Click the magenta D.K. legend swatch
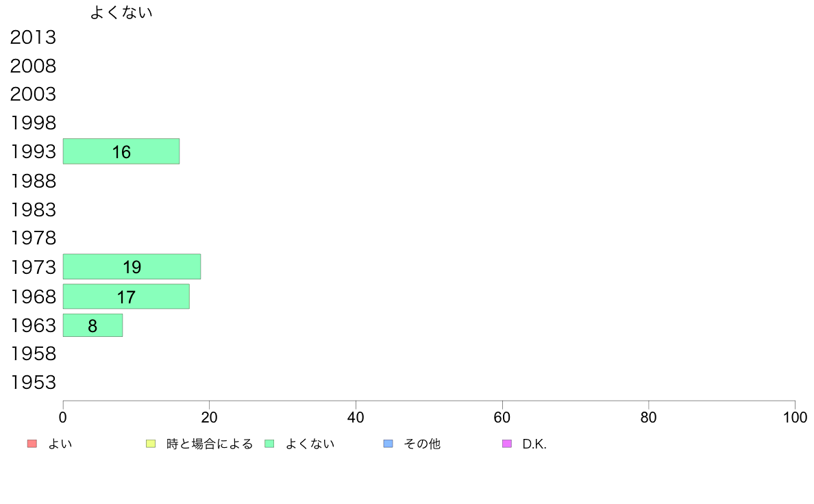The width and height of the screenshot is (814, 504). pos(507,444)
